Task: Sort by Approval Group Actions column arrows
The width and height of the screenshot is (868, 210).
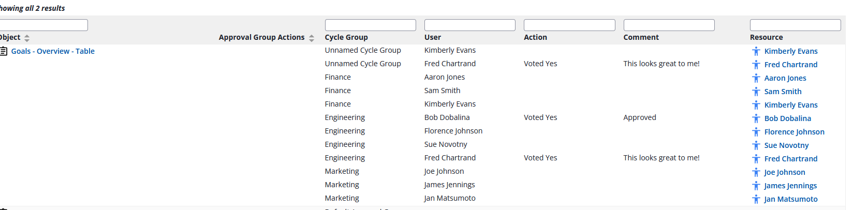Action: tap(312, 38)
